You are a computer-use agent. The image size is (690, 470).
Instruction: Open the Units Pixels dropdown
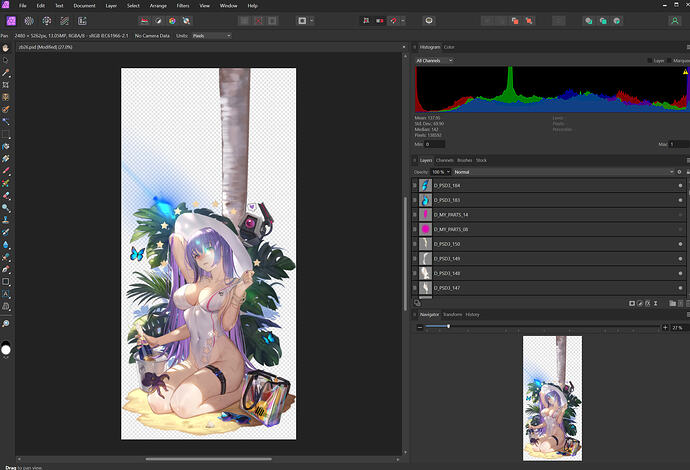point(212,36)
